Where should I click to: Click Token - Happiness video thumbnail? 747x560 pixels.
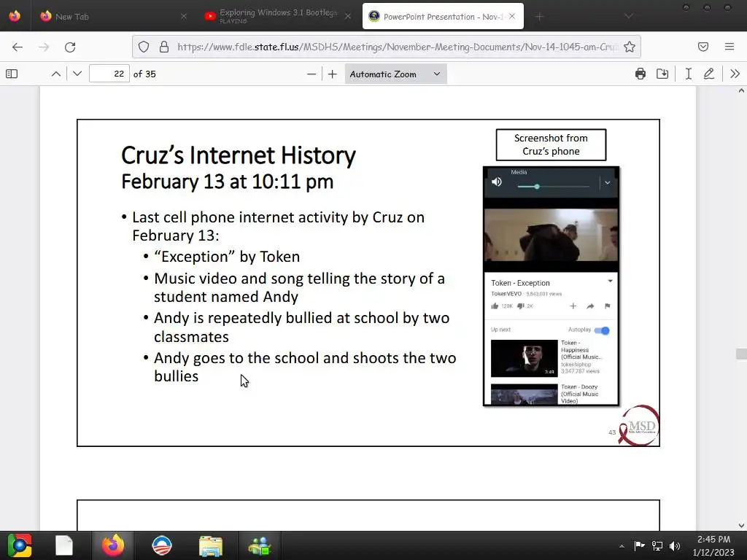click(524, 358)
